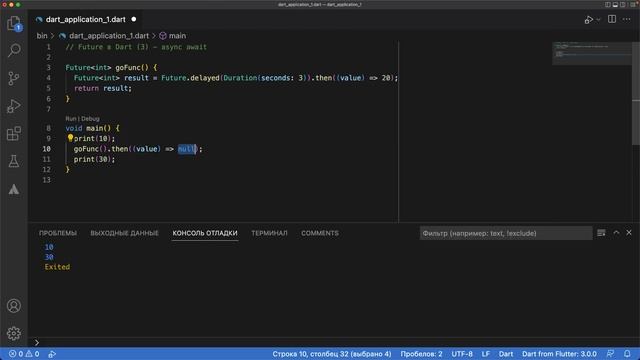Open the Run and Debug view
The image size is (640, 360).
tap(14, 106)
